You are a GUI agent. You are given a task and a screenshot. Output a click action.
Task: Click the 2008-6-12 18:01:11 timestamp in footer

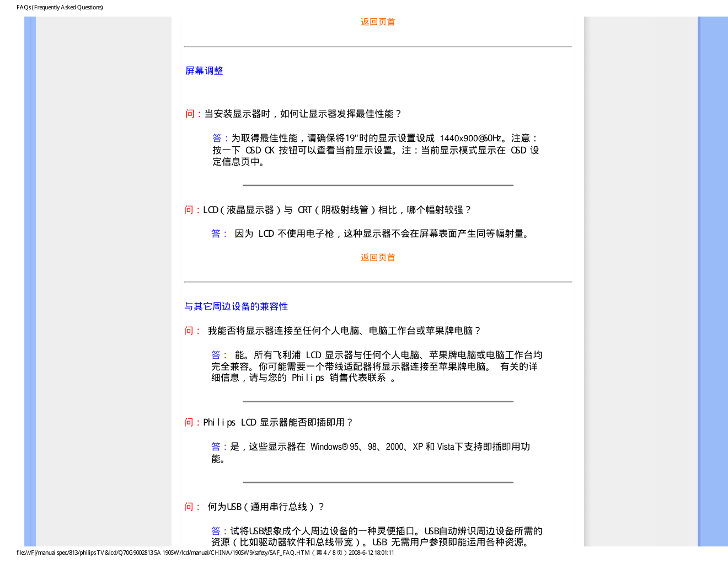(371, 553)
